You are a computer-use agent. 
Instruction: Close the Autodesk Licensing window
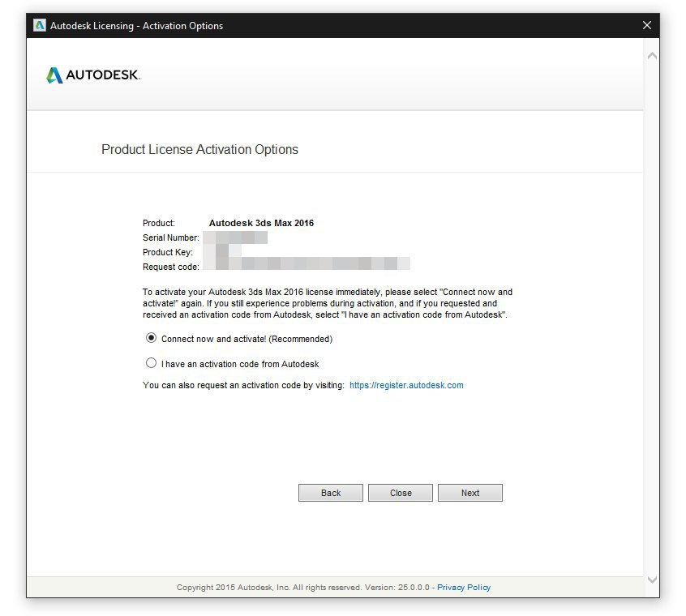point(646,25)
